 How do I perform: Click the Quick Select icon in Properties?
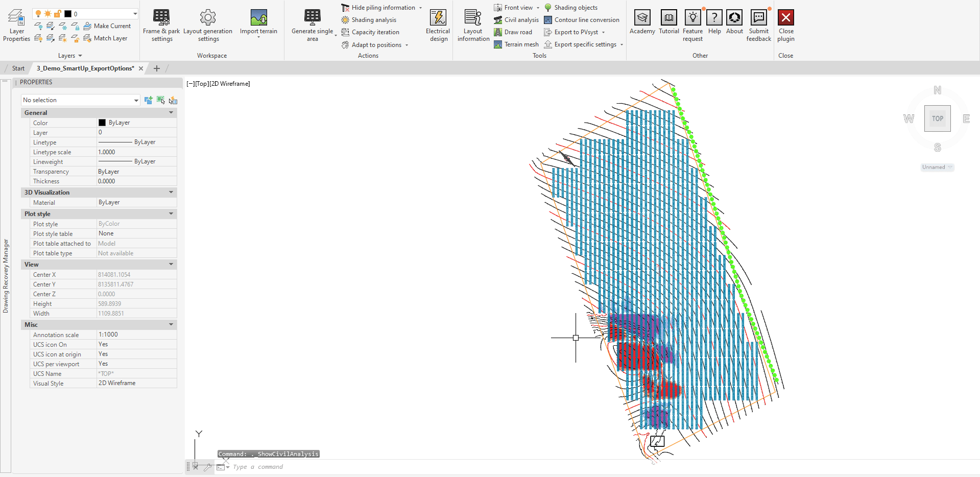tap(173, 100)
